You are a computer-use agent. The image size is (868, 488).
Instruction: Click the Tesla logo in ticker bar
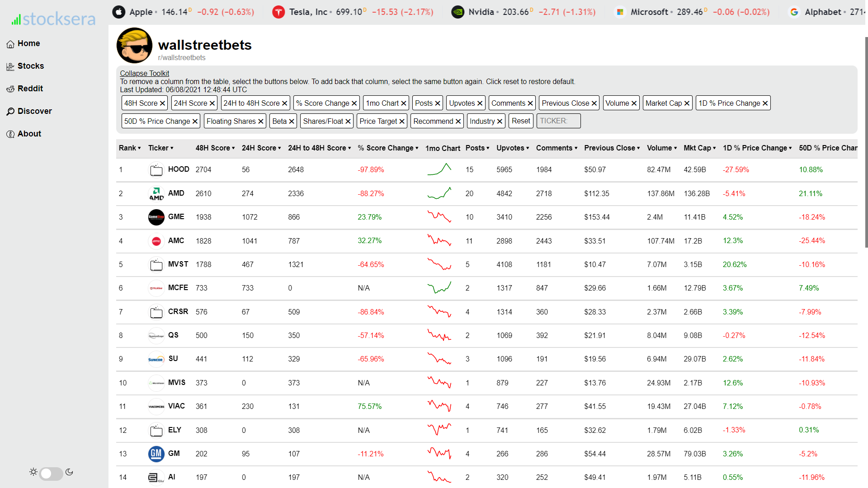pyautogui.click(x=278, y=12)
